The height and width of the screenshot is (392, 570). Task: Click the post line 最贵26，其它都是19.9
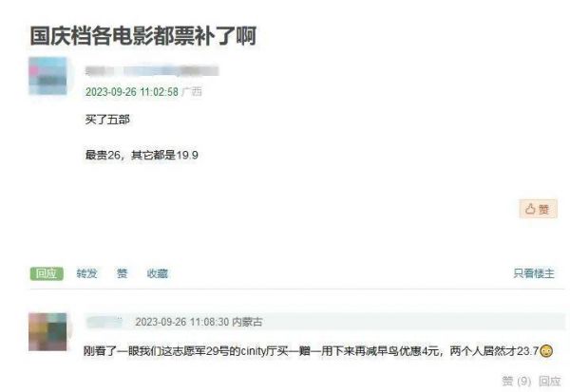click(x=142, y=155)
